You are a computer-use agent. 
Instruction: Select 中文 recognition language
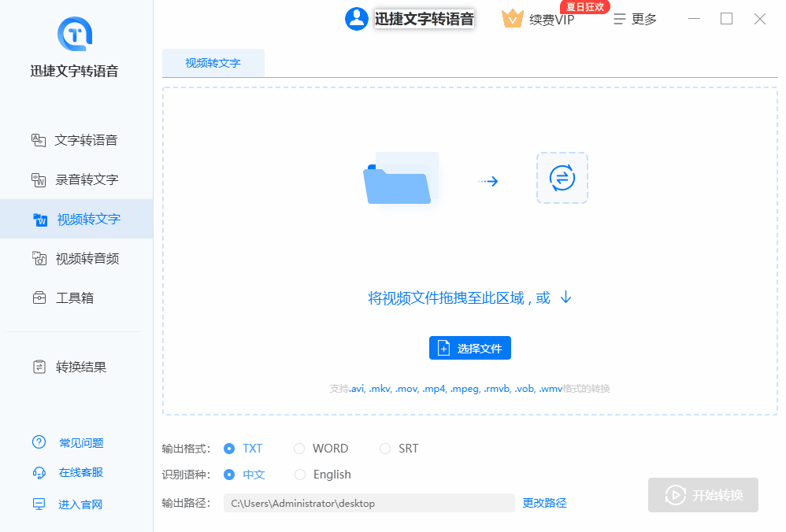point(244,475)
